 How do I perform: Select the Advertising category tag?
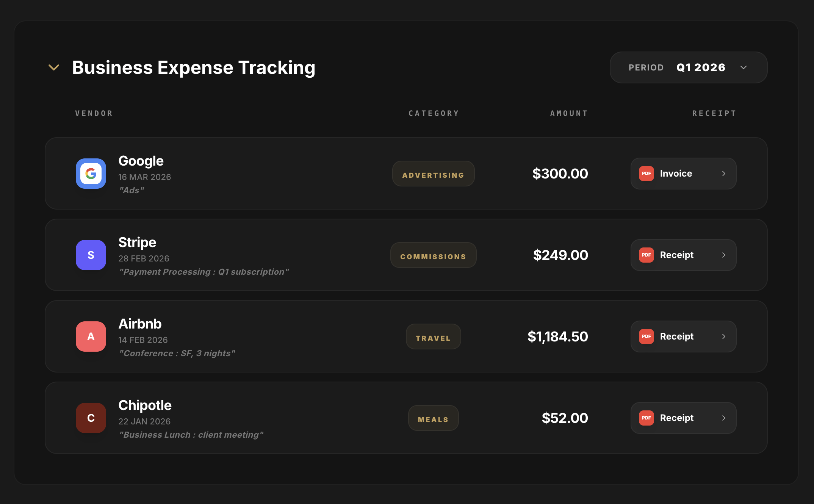click(434, 174)
